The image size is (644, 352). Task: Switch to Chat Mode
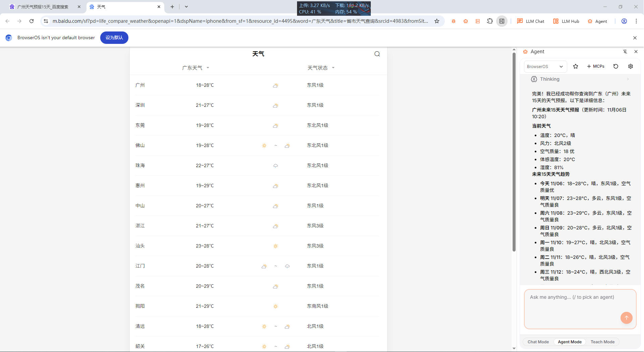pyautogui.click(x=538, y=342)
